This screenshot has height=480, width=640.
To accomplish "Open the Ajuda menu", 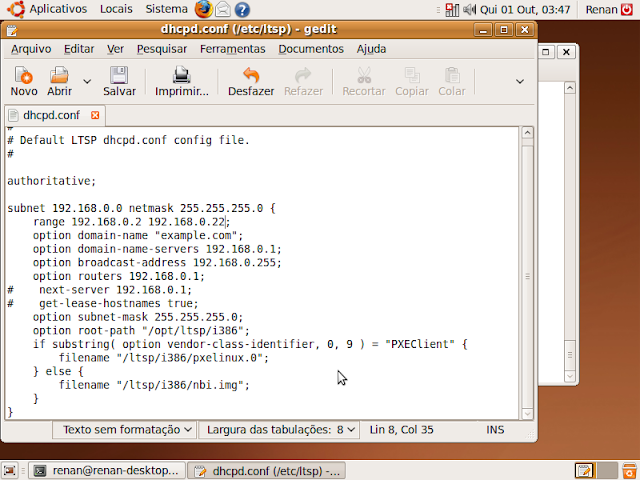I will [x=371, y=49].
